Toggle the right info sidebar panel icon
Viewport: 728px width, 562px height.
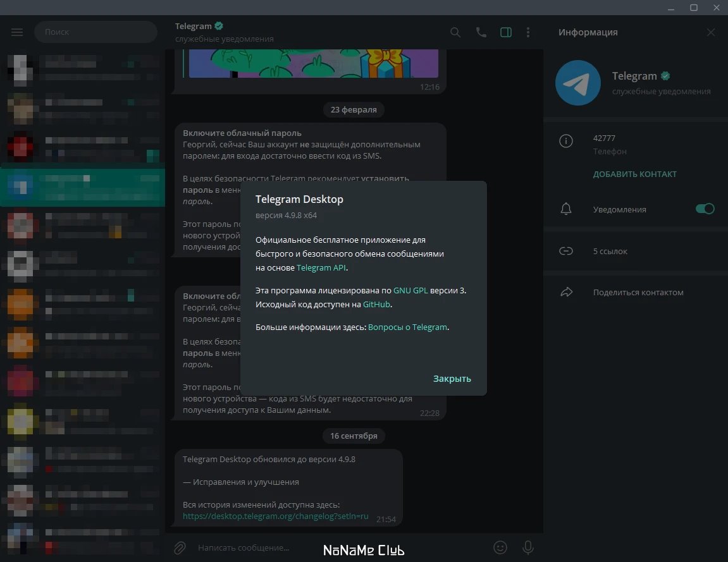pos(506,32)
